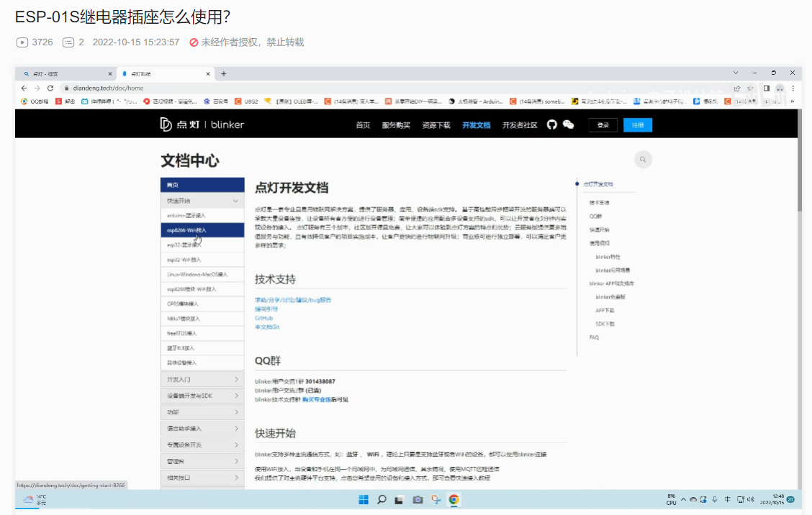Show more bookmarks with double-chevron
Screen dimensions: 812x515
[x=793, y=101]
